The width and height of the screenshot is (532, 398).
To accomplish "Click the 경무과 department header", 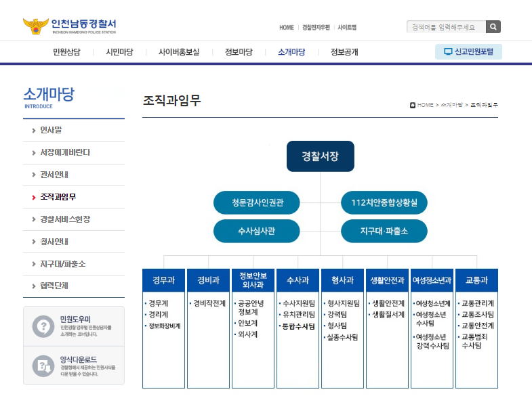I will (x=163, y=280).
